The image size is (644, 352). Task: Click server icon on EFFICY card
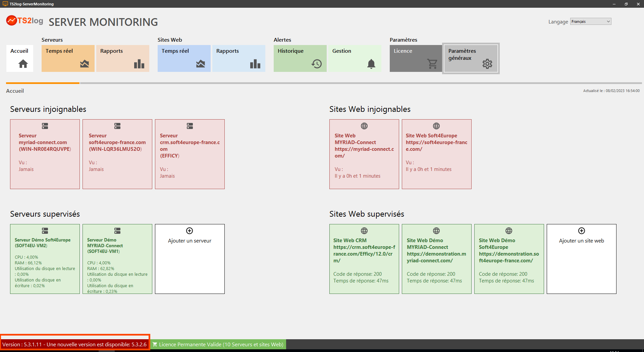[190, 126]
